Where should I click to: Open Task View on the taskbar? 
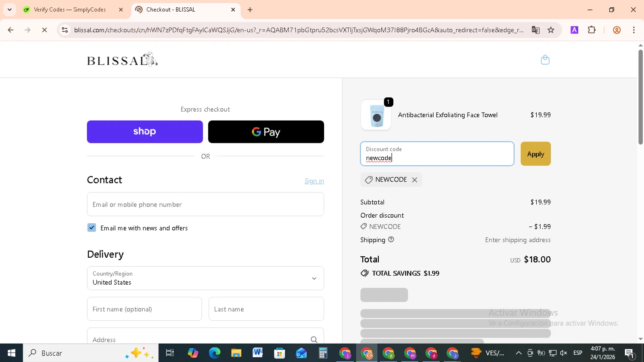[170, 353]
